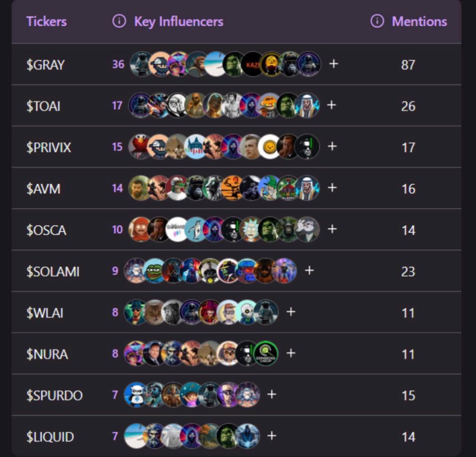
Task: Click the cat avatar in $WLAI row
Action: click(x=154, y=312)
